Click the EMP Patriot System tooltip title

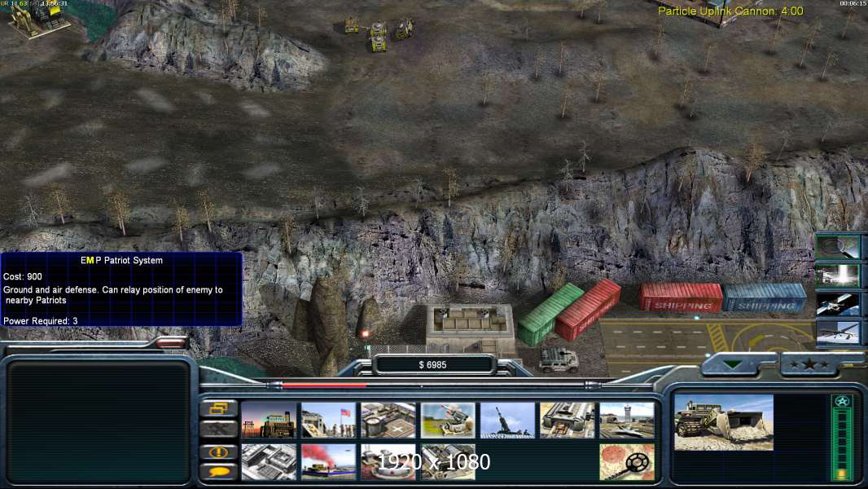[x=122, y=260]
